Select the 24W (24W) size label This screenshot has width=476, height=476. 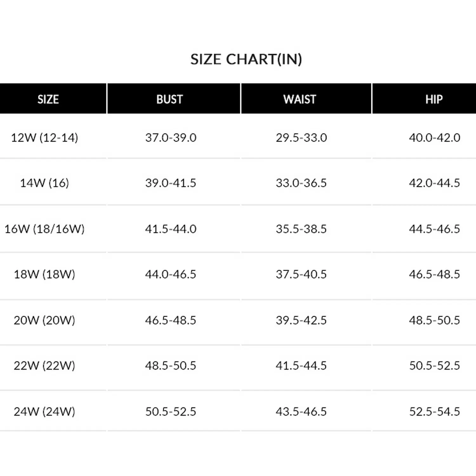point(44,412)
